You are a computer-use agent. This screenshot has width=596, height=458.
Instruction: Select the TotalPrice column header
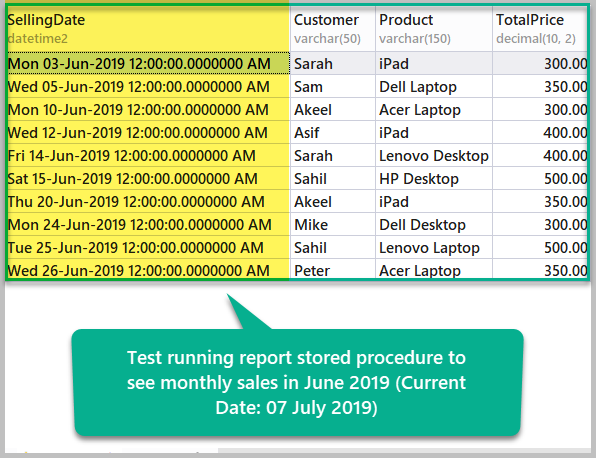pyautogui.click(x=540, y=29)
